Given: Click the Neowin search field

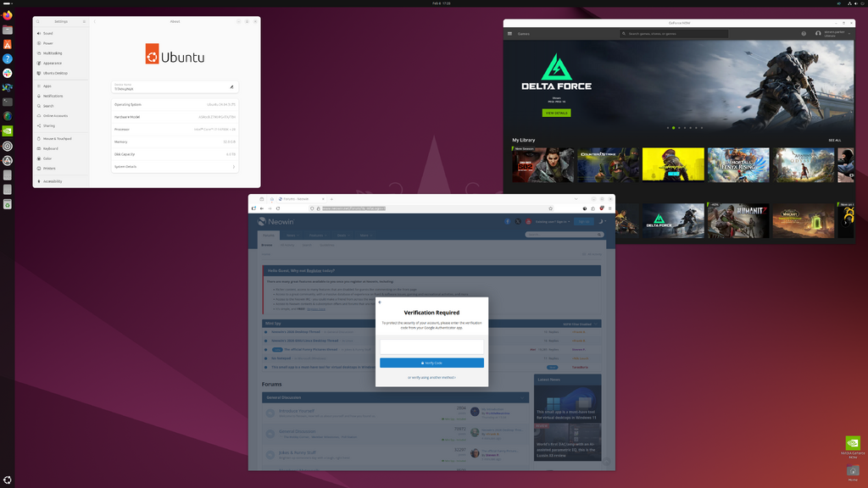Looking at the screenshot, I should point(564,235).
